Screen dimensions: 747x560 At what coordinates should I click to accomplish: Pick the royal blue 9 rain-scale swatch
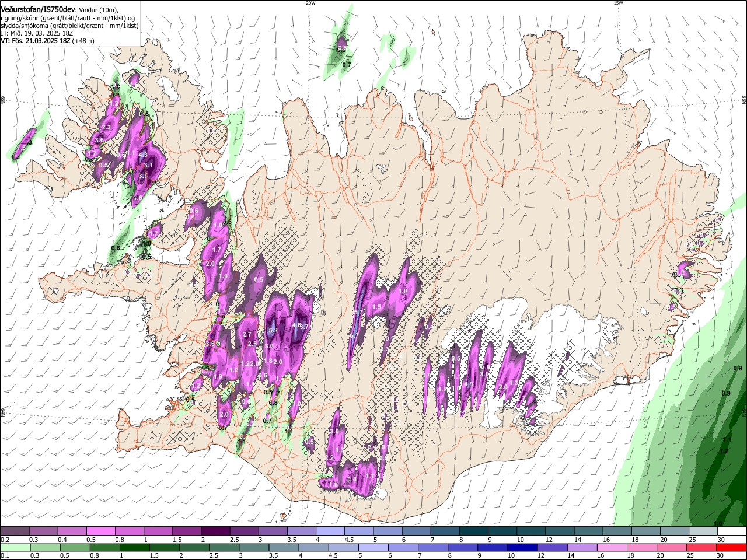click(492, 547)
